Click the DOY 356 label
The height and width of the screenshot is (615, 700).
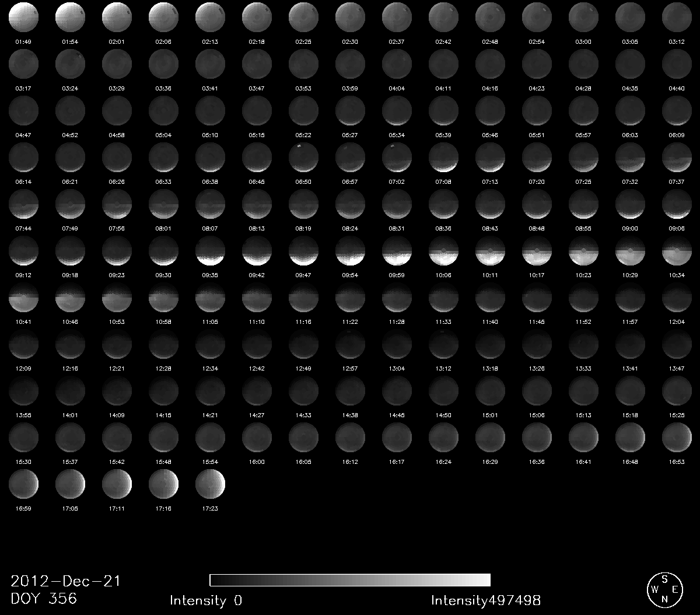(44, 599)
